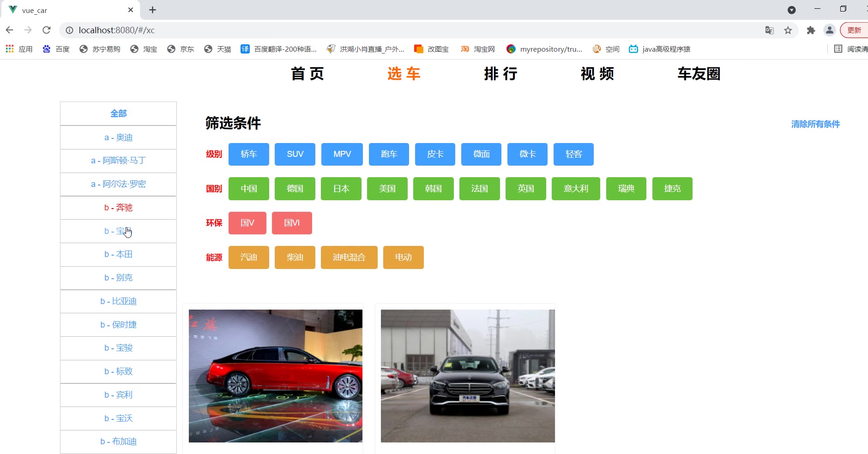Click the site info icon in address bar

[x=69, y=30]
